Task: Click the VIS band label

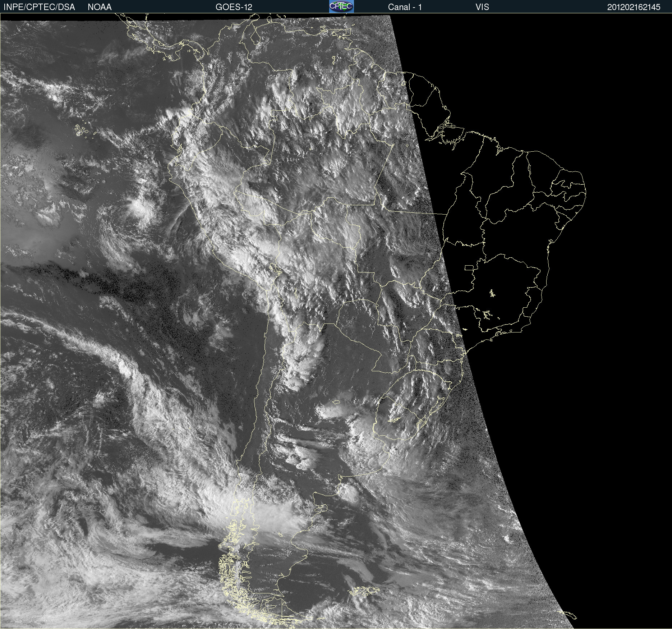Action: pos(482,7)
